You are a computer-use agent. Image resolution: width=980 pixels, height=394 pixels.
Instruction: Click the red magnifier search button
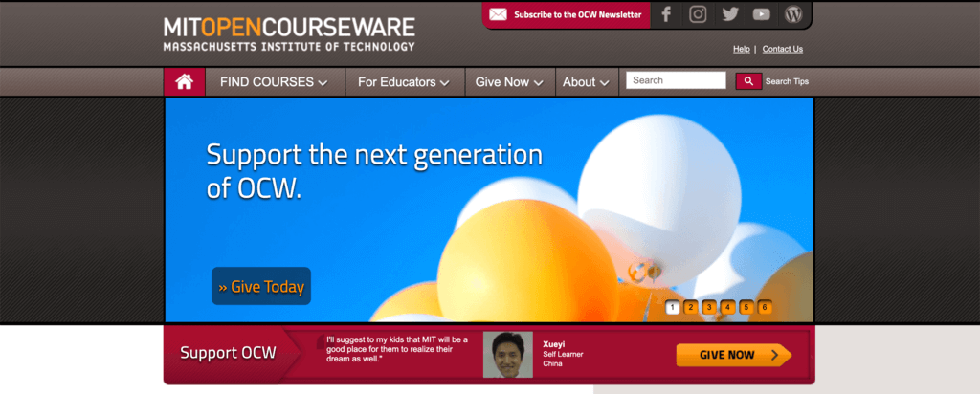[748, 81]
